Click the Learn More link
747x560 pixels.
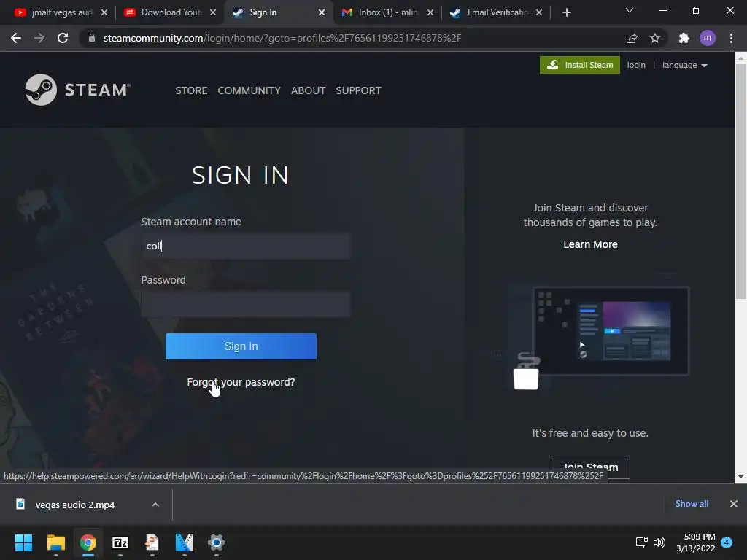[x=590, y=244]
